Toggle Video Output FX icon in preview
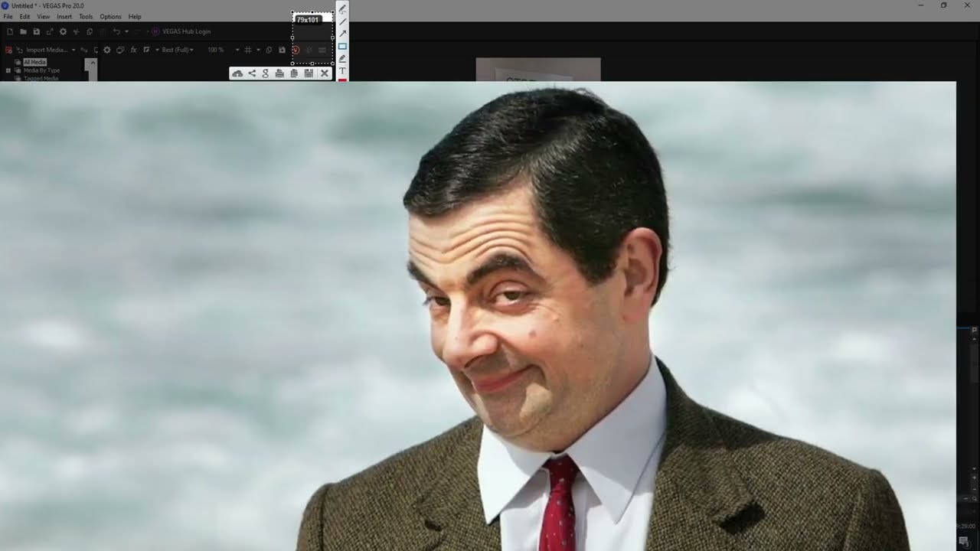980x551 pixels. [133, 50]
